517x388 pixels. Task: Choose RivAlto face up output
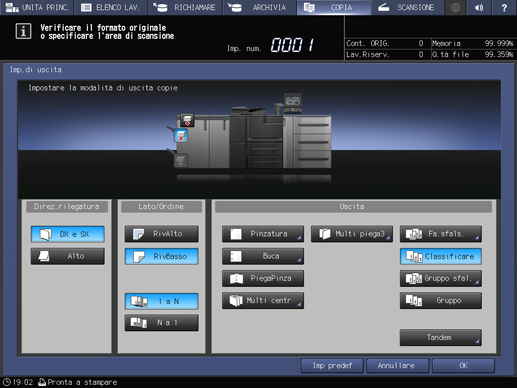[162, 234]
